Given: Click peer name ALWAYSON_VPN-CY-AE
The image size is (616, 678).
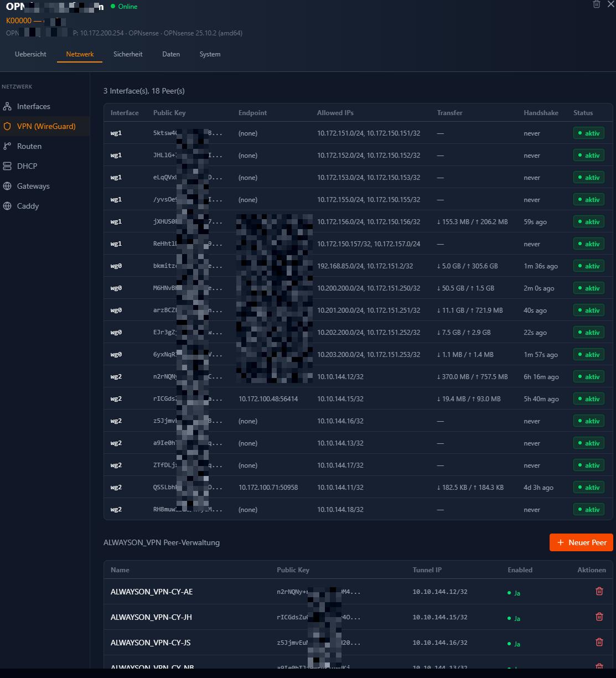Looking at the screenshot, I should coord(152,592).
